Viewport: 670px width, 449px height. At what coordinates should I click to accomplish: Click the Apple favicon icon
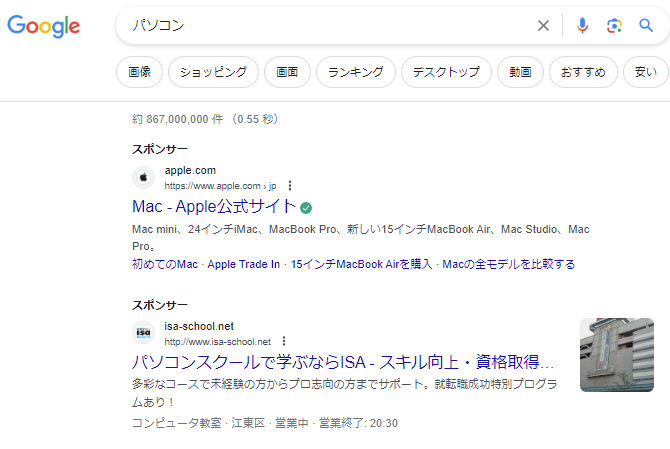pos(144,177)
